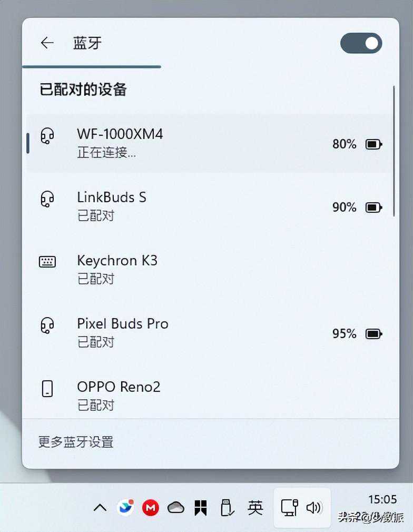The width and height of the screenshot is (413, 532).
Task: Click the LinkBuds S headset icon
Action: click(x=47, y=200)
